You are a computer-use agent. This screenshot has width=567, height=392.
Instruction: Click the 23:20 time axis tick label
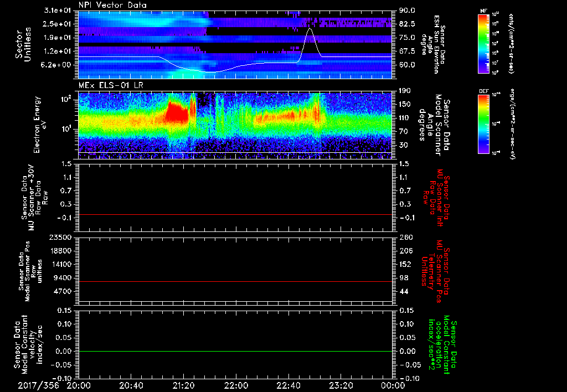point(341,385)
